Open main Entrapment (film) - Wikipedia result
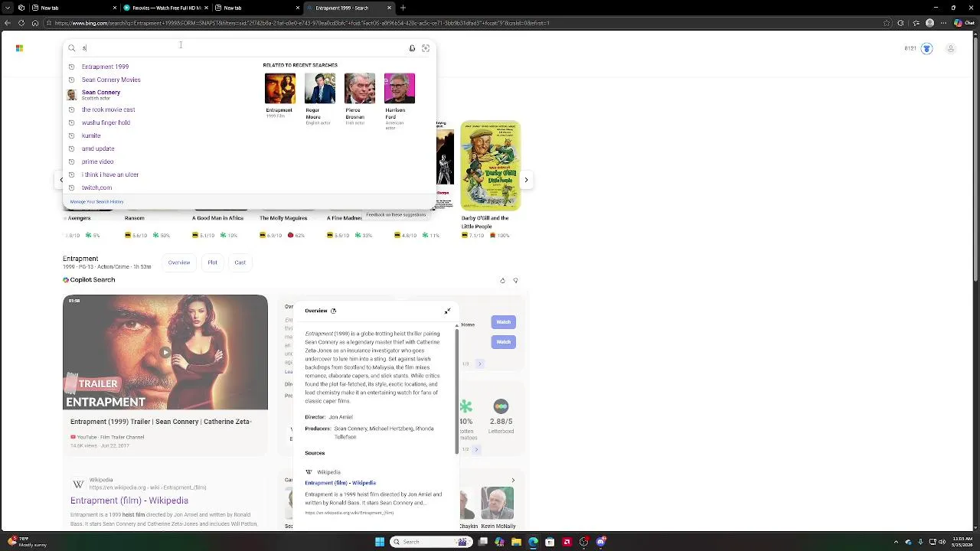 coord(129,500)
